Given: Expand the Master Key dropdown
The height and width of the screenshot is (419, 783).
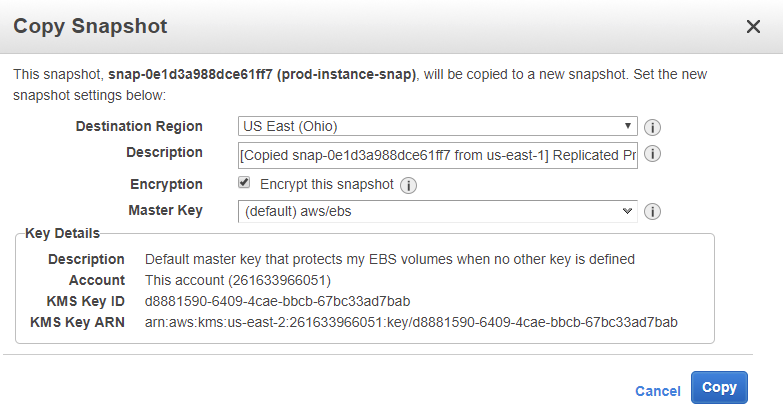Looking at the screenshot, I should coord(437,211).
